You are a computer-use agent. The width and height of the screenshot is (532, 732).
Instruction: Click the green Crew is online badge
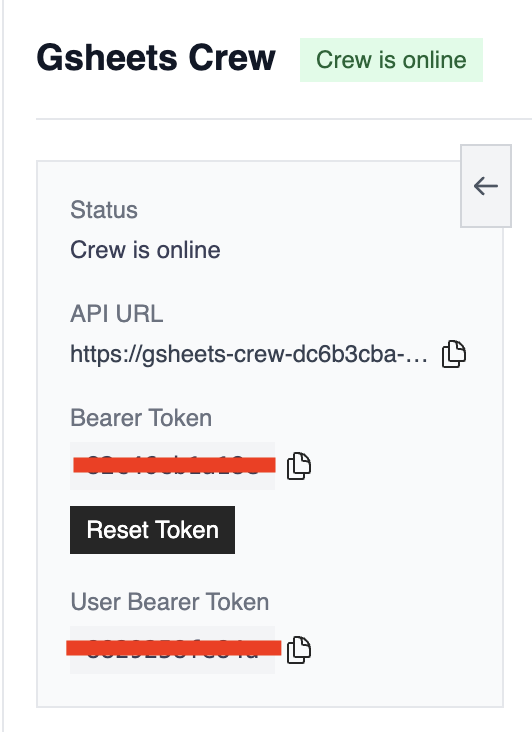tap(391, 60)
